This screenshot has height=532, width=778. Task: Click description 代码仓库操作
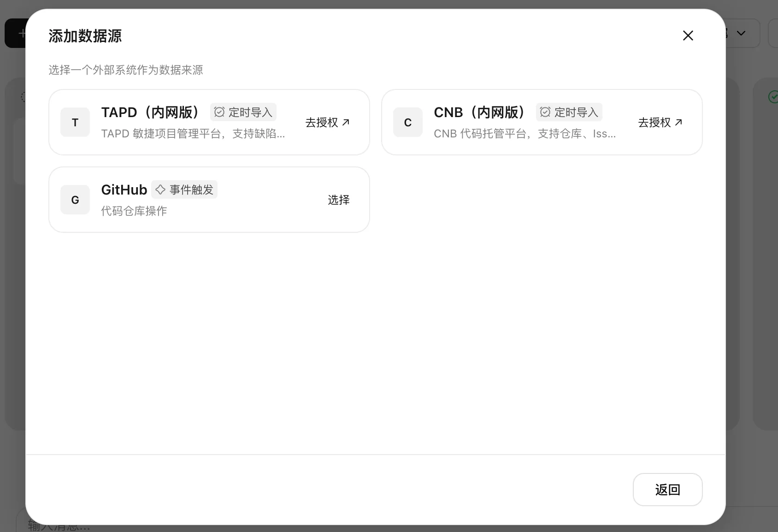(x=134, y=211)
